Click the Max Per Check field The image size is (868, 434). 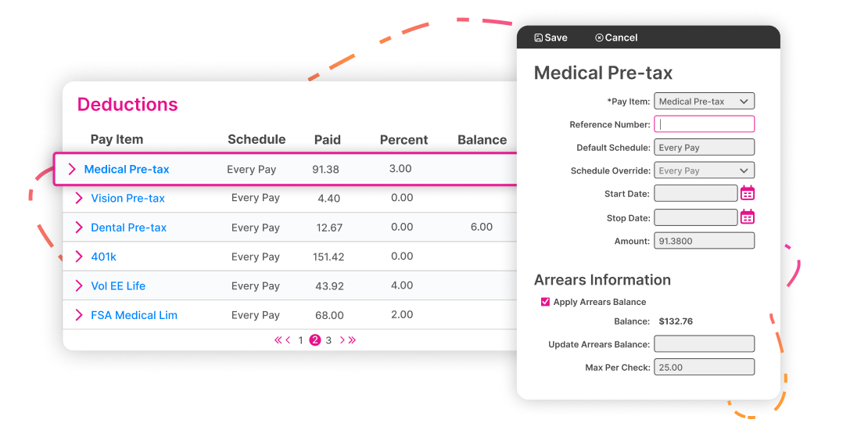coord(704,367)
